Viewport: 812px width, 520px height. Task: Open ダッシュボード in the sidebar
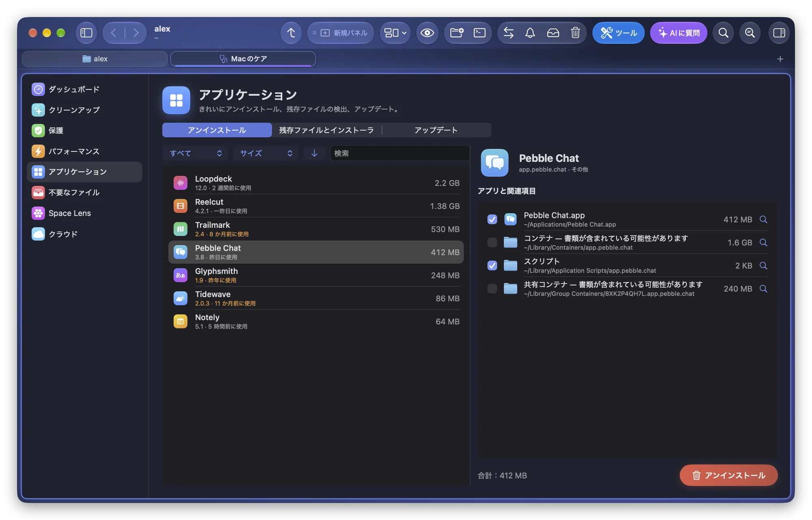tap(84, 89)
